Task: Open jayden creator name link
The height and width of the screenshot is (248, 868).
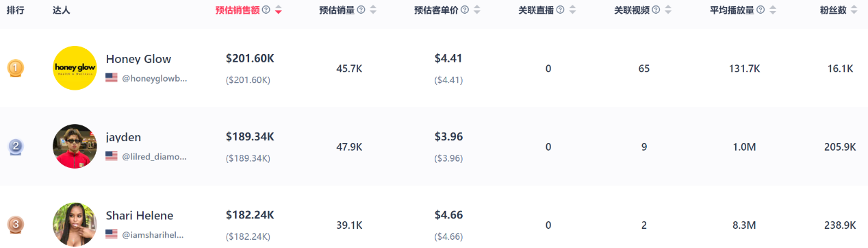Action: (x=123, y=137)
